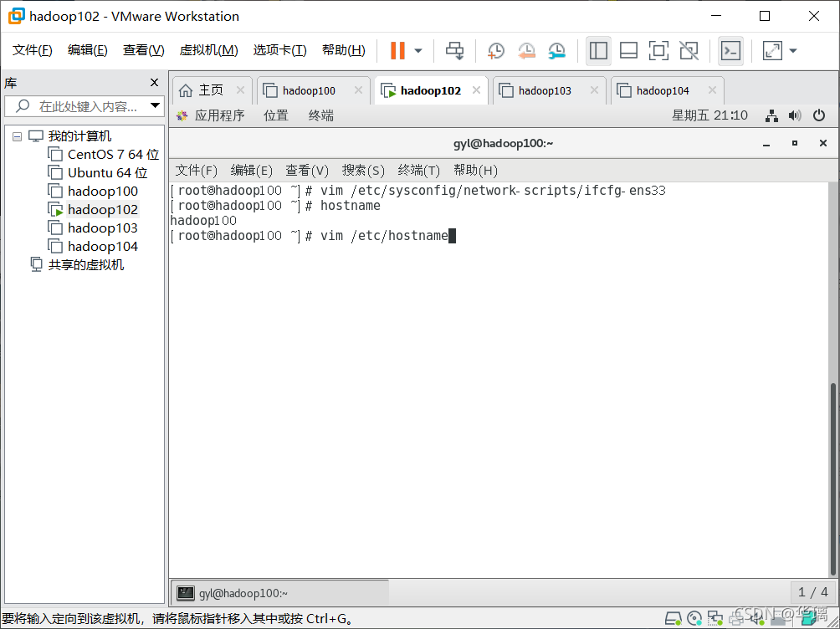Click gyl@hadoop100:~ taskbar button
This screenshot has height=629, width=840.
tap(280, 592)
